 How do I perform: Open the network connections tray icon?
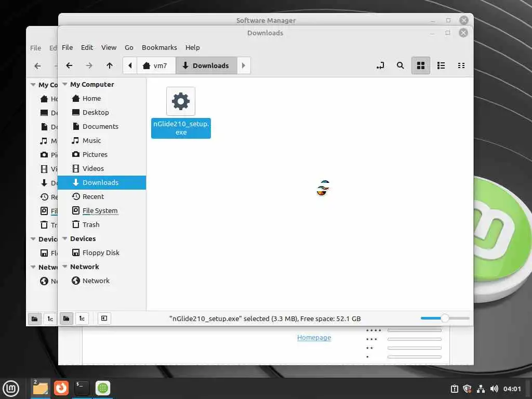481,389
